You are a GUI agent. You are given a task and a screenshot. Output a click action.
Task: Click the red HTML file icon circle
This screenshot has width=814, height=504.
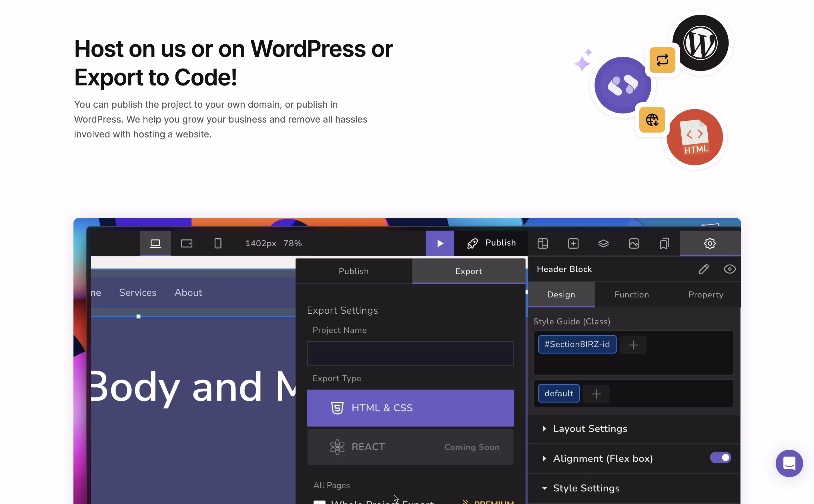coord(695,137)
